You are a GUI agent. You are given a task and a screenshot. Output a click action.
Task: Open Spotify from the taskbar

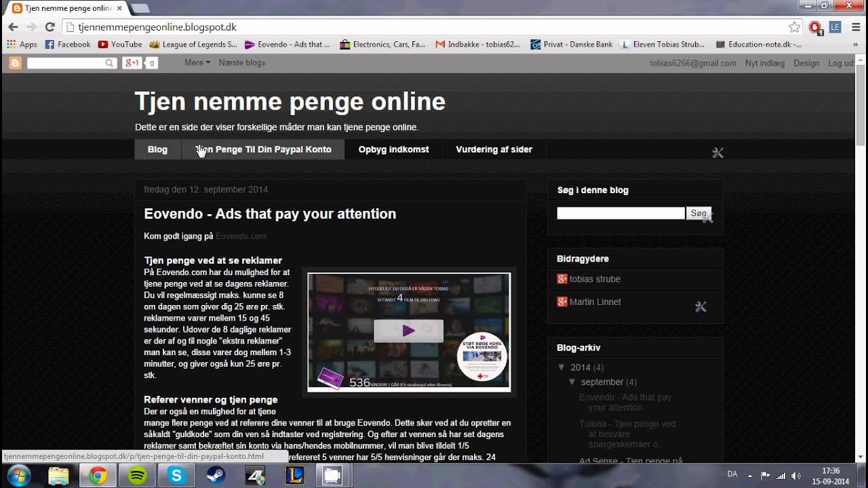(x=137, y=476)
